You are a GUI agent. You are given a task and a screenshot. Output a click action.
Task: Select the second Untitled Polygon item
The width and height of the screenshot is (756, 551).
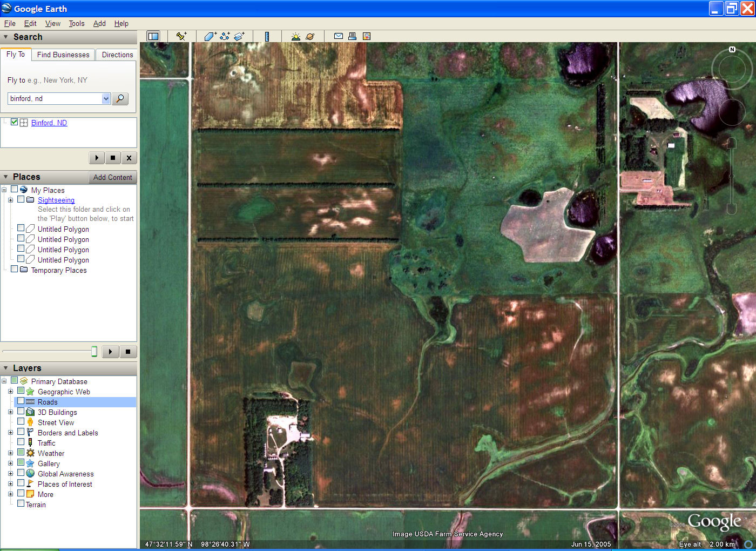click(63, 239)
